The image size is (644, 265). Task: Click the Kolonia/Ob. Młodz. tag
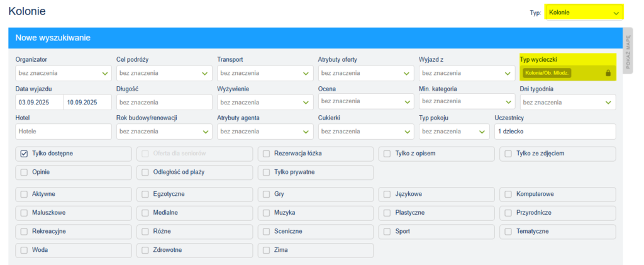click(x=546, y=73)
